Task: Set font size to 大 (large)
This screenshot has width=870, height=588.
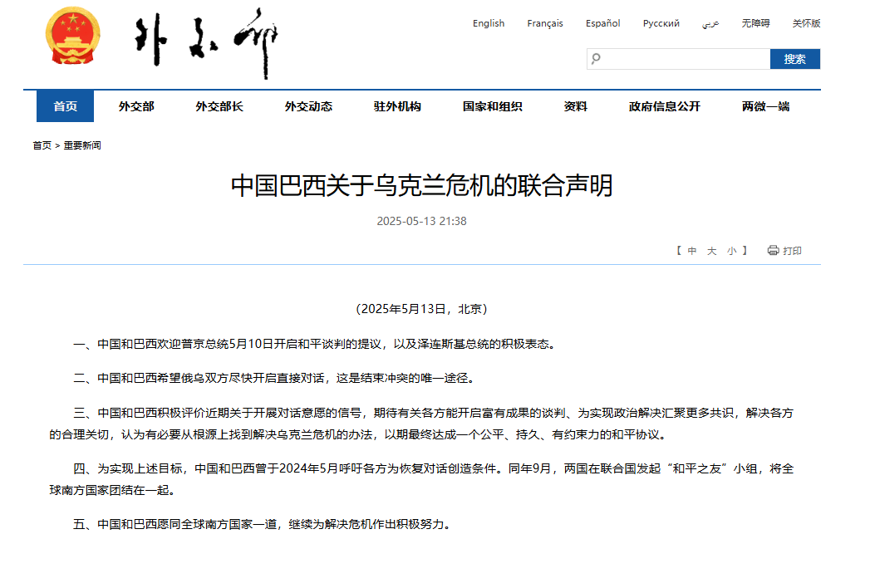Action: [x=712, y=251]
